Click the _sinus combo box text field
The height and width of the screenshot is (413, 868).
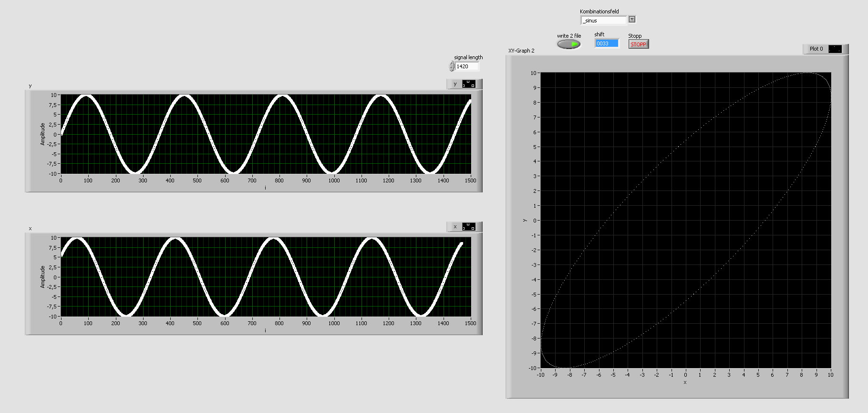click(x=603, y=21)
